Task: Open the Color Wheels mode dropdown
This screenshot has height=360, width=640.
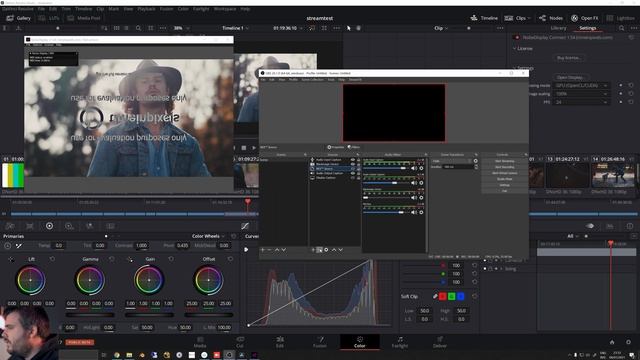Action: 208,236
